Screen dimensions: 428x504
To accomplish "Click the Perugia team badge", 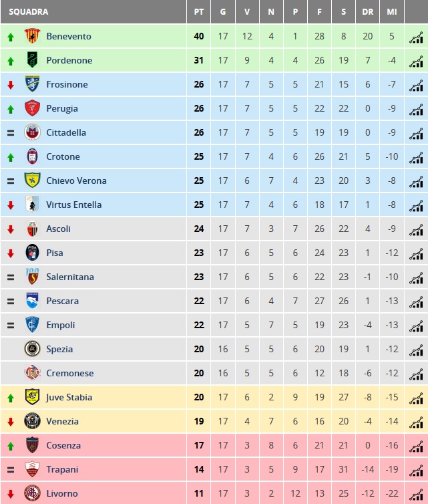I will [33, 108].
